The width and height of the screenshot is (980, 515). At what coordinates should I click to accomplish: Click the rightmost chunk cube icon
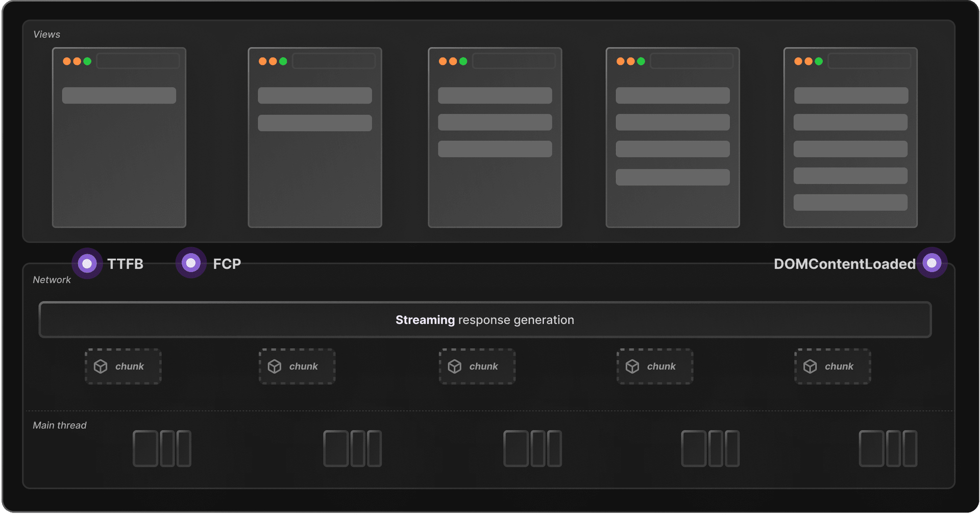(811, 366)
